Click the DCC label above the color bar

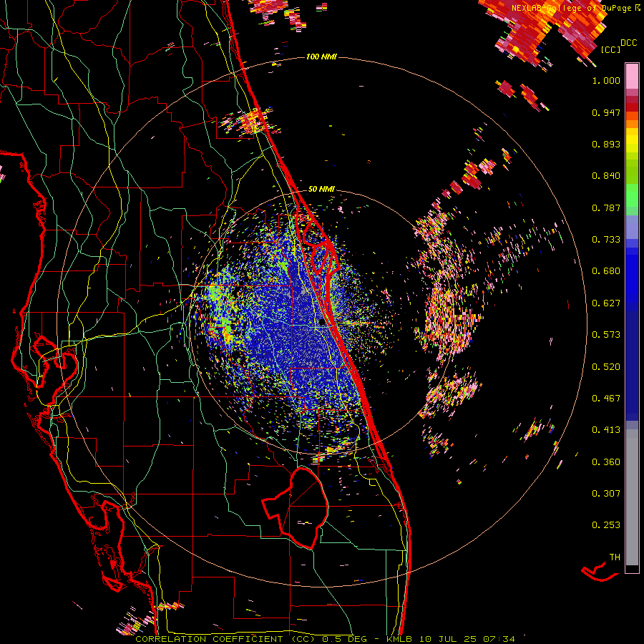tap(628, 43)
